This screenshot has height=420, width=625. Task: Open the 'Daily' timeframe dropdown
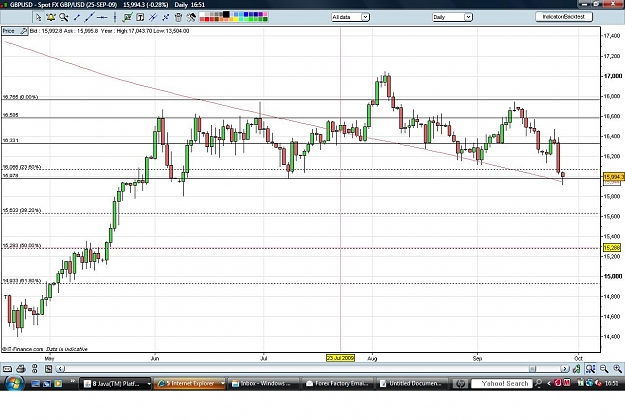point(452,17)
